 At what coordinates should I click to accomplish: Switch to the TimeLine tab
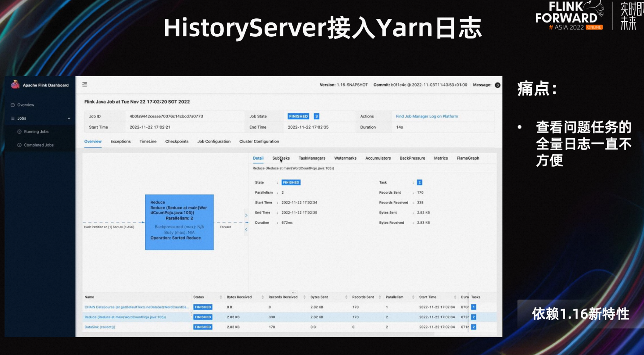(148, 141)
